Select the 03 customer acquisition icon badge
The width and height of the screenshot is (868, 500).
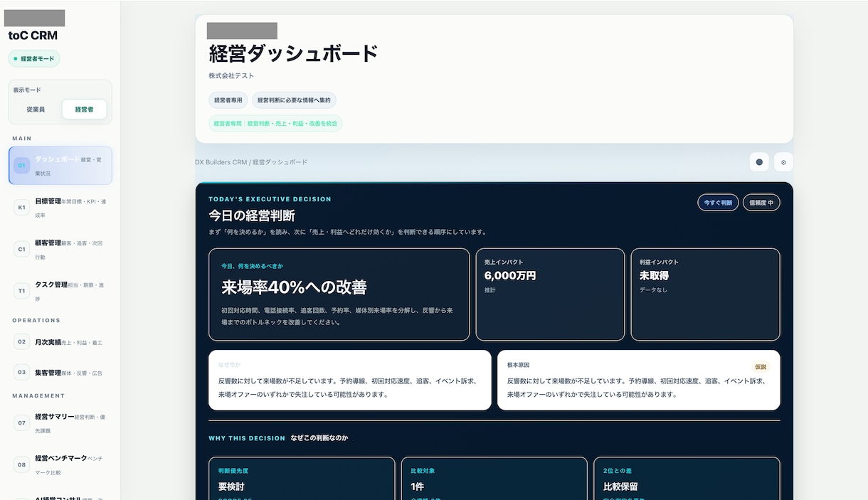coord(22,372)
